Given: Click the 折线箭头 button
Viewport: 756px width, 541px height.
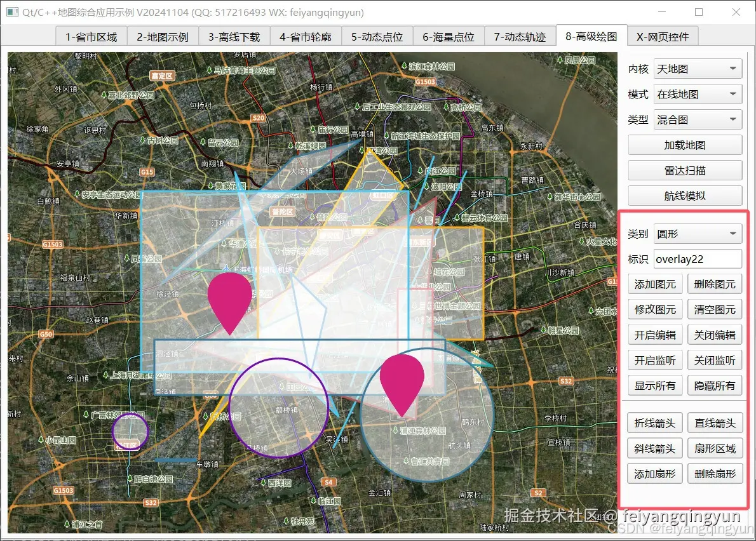Looking at the screenshot, I should pos(655,423).
